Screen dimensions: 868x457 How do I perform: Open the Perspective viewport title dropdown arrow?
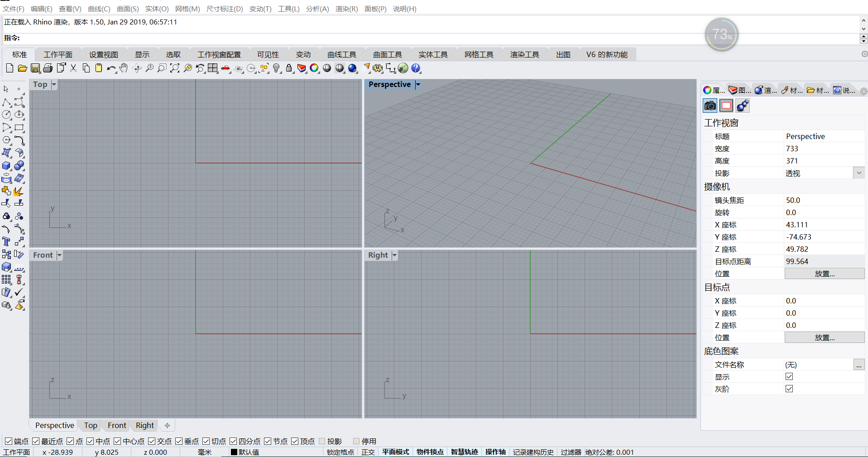coord(418,85)
